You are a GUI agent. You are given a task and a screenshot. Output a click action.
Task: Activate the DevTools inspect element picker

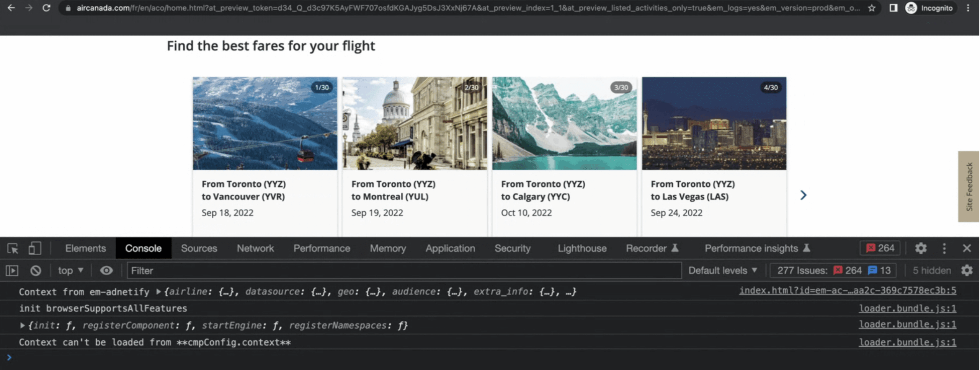coord(13,248)
